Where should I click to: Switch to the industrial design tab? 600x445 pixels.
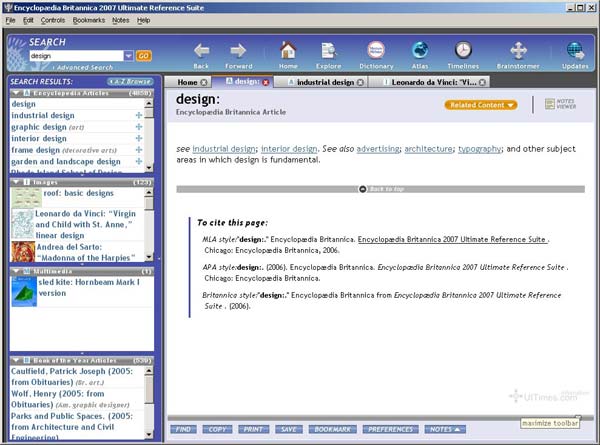pyautogui.click(x=325, y=82)
